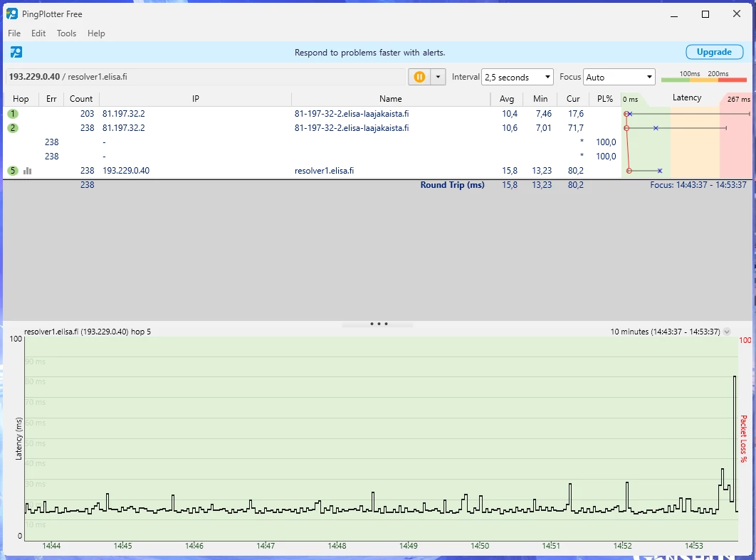The width and height of the screenshot is (756, 560).
Task: Click the PL% column header
Action: click(604, 99)
